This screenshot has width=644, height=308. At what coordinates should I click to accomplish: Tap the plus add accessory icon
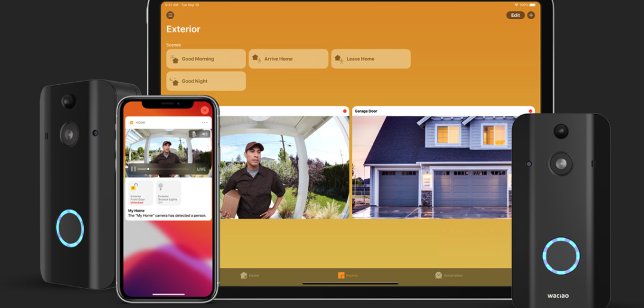tap(531, 15)
